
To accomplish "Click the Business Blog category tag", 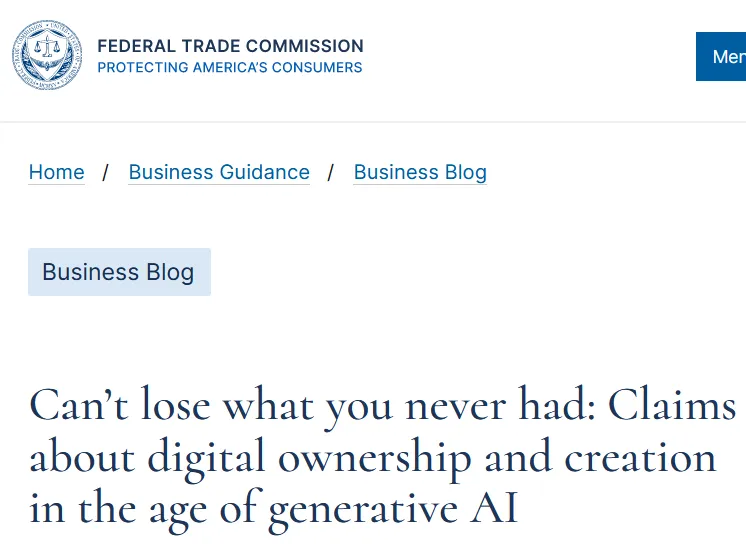I will pyautogui.click(x=119, y=272).
